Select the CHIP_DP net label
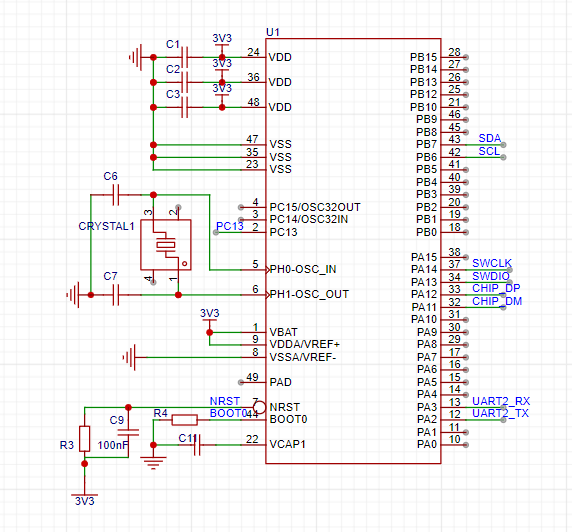The image size is (572, 532). (496, 288)
